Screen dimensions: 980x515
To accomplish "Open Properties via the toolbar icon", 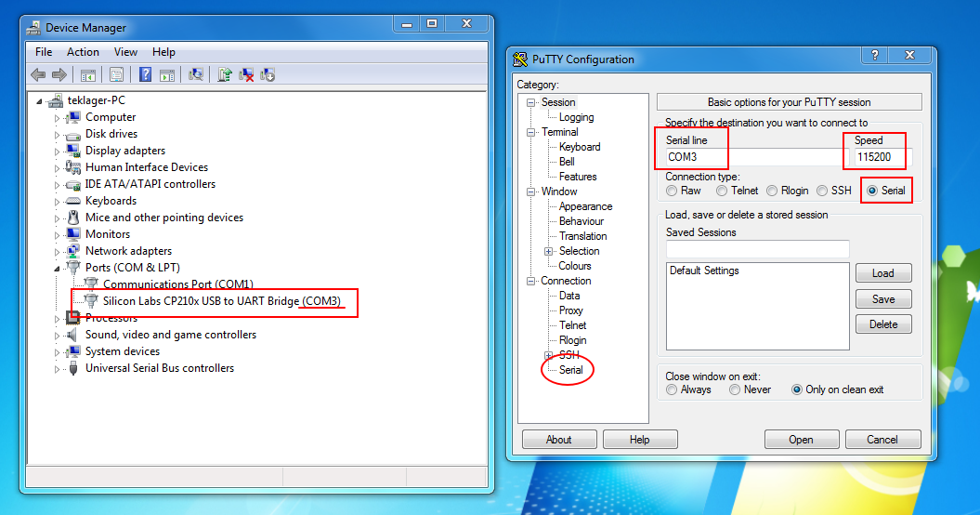I will [x=116, y=75].
